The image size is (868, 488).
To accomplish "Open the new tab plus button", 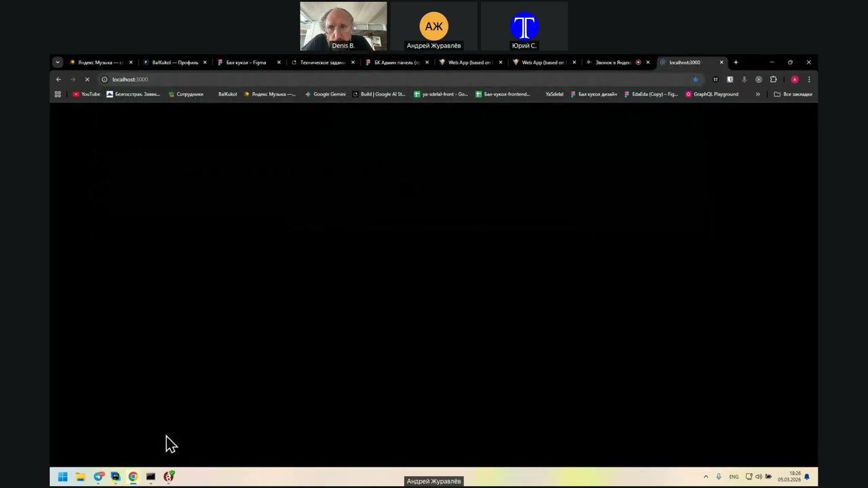I will (736, 62).
